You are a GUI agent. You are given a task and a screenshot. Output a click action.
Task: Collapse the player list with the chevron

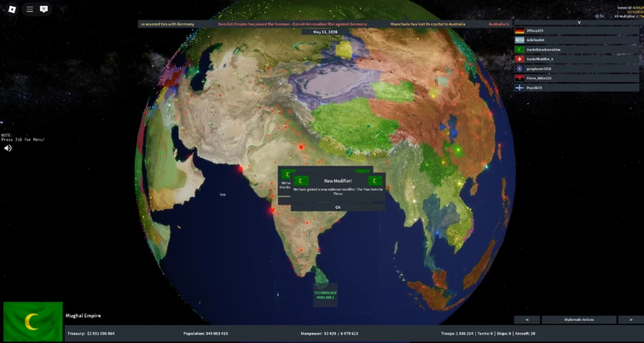(x=579, y=22)
